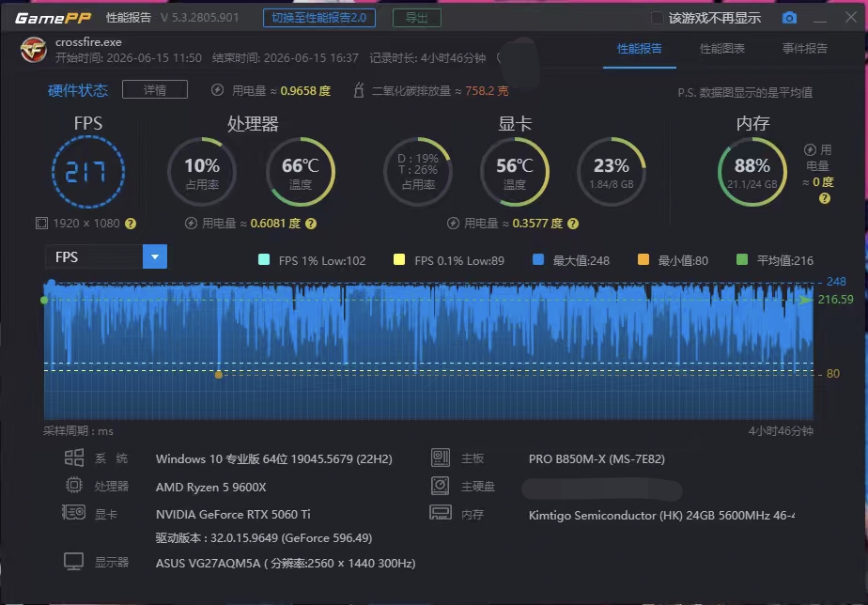The width and height of the screenshot is (868, 605).
Task: Click the crossfire.exe game icon
Action: click(33, 50)
